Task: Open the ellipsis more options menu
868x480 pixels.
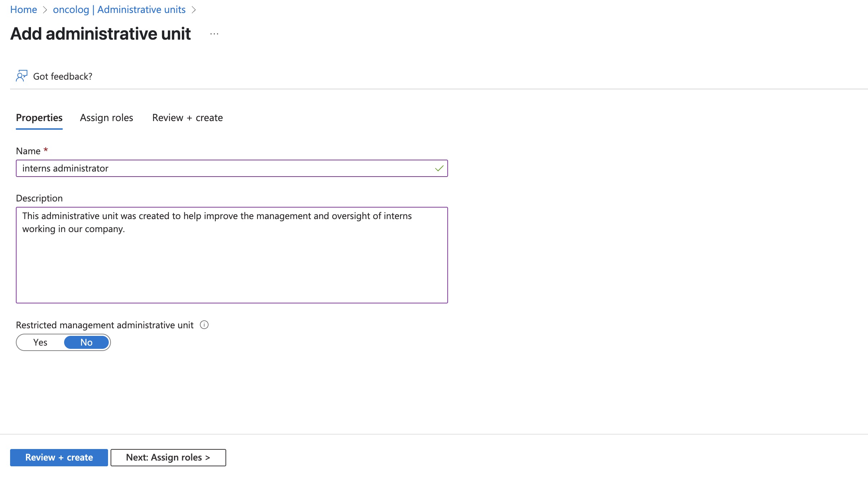Action: (214, 34)
